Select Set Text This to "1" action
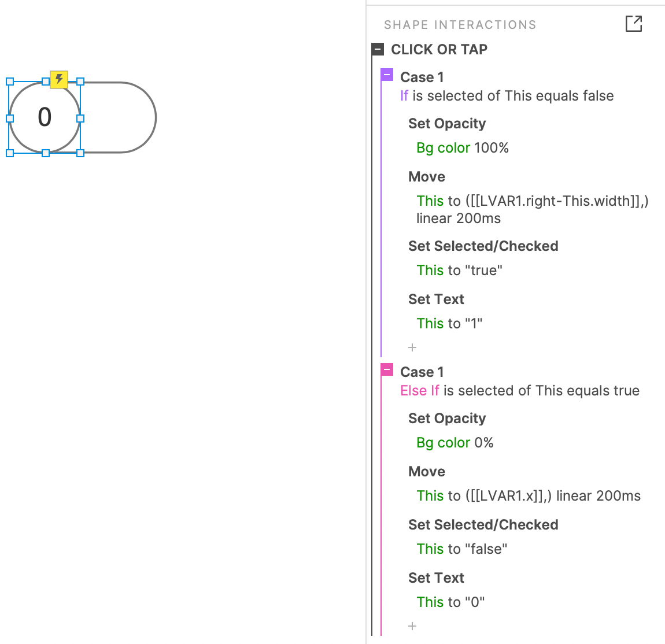 click(449, 324)
